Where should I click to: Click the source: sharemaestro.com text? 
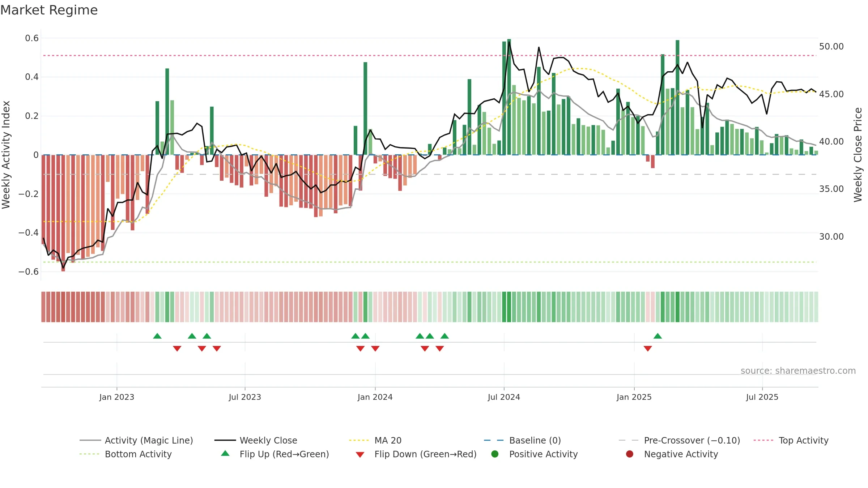pyautogui.click(x=798, y=371)
